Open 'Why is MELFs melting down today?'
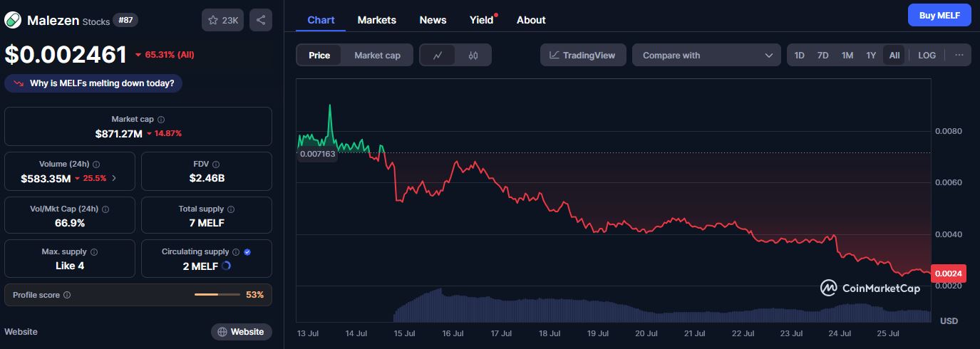980x349 pixels. coord(93,83)
